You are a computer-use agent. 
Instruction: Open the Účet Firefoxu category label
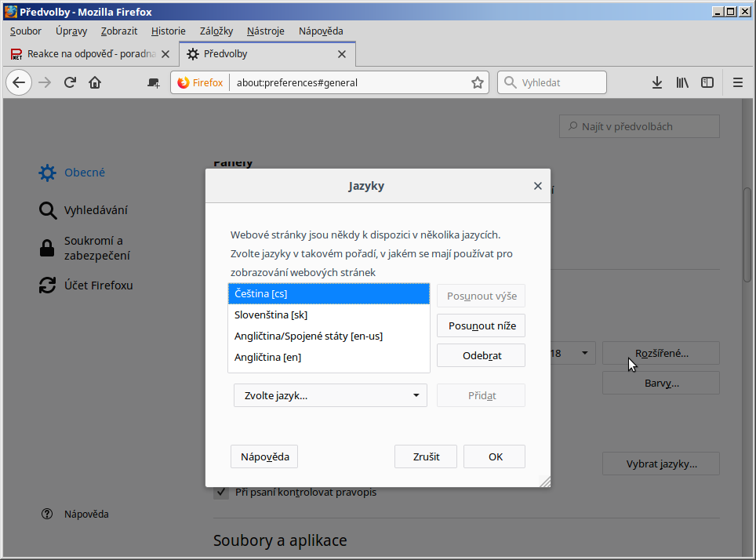coord(98,285)
